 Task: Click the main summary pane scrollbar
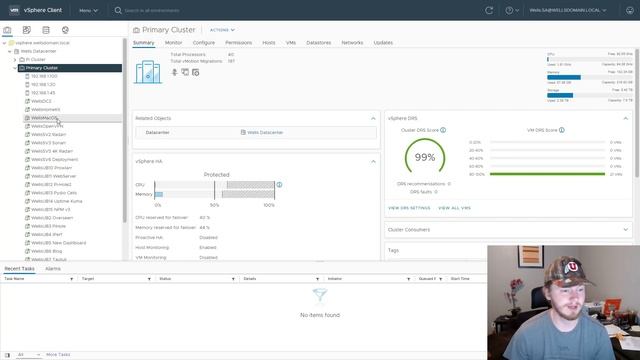coord(637,113)
